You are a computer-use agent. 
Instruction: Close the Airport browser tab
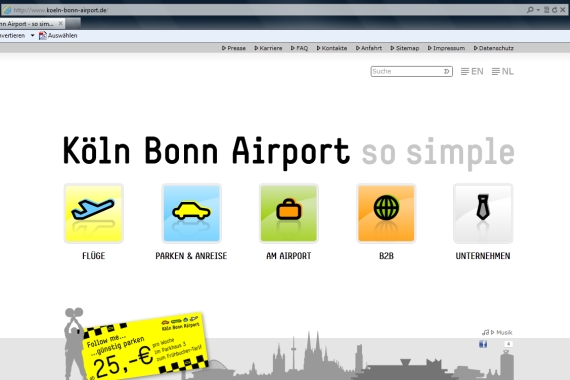click(x=61, y=24)
